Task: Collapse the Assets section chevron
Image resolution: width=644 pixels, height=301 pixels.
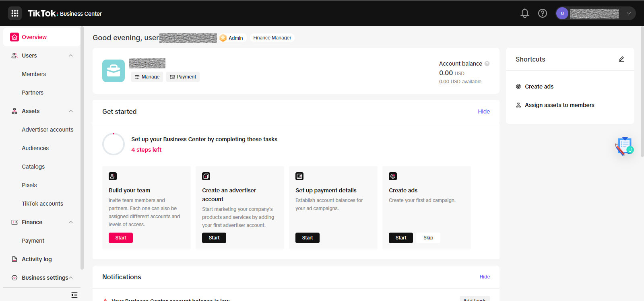Action: tap(71, 111)
